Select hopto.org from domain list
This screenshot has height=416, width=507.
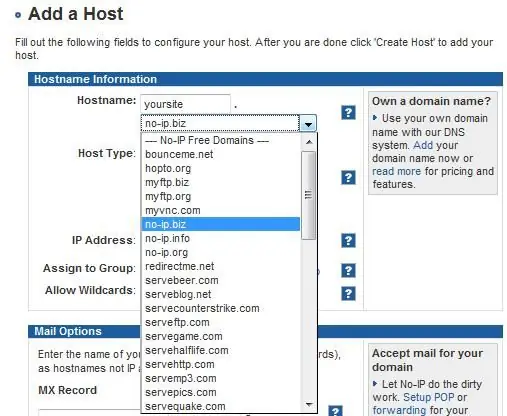tap(221, 168)
